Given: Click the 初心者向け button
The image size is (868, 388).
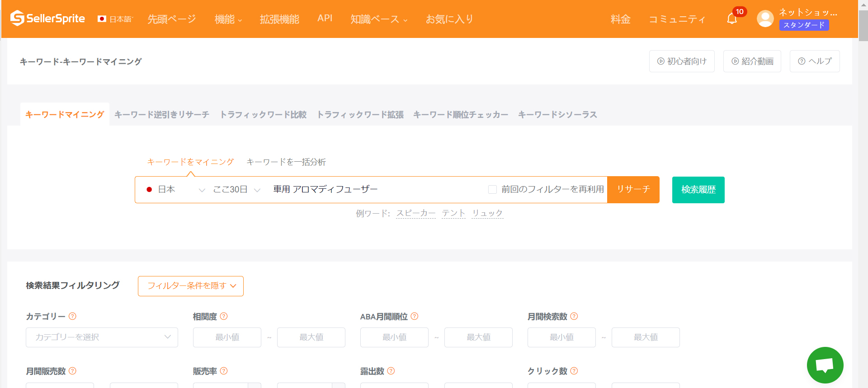Looking at the screenshot, I should pyautogui.click(x=682, y=61).
